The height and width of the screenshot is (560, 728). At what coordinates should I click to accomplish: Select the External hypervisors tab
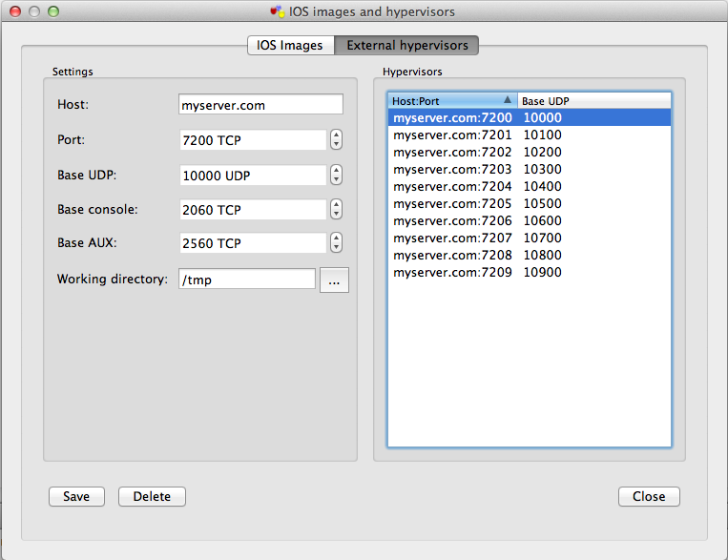pos(406,45)
